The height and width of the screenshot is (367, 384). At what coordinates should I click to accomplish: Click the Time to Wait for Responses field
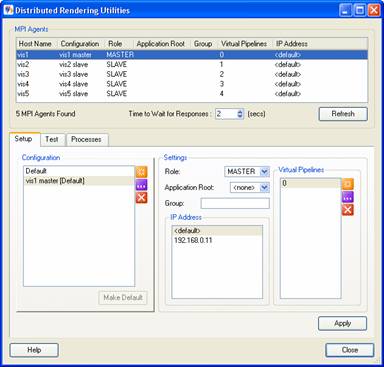click(226, 114)
